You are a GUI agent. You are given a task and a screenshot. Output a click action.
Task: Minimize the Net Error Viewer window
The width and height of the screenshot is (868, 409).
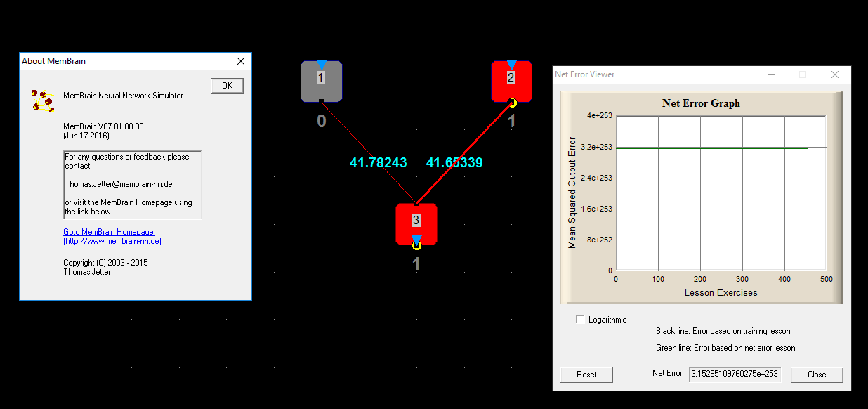coord(771,74)
